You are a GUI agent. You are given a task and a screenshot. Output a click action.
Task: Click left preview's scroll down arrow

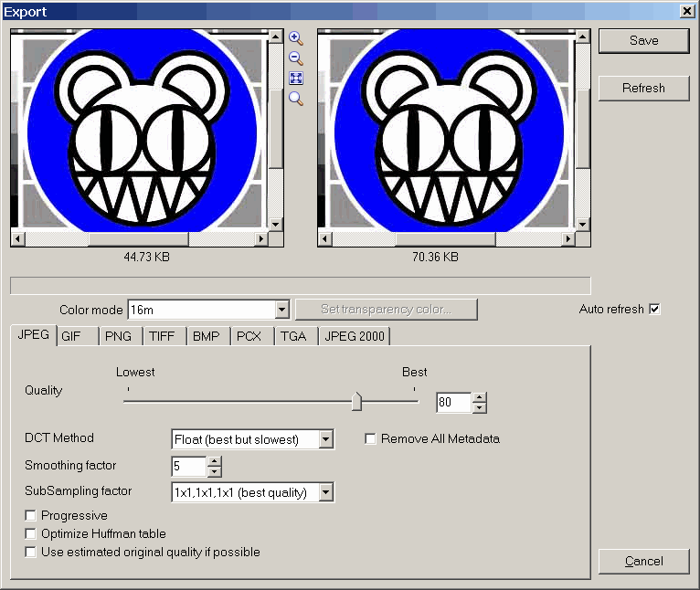(275, 225)
